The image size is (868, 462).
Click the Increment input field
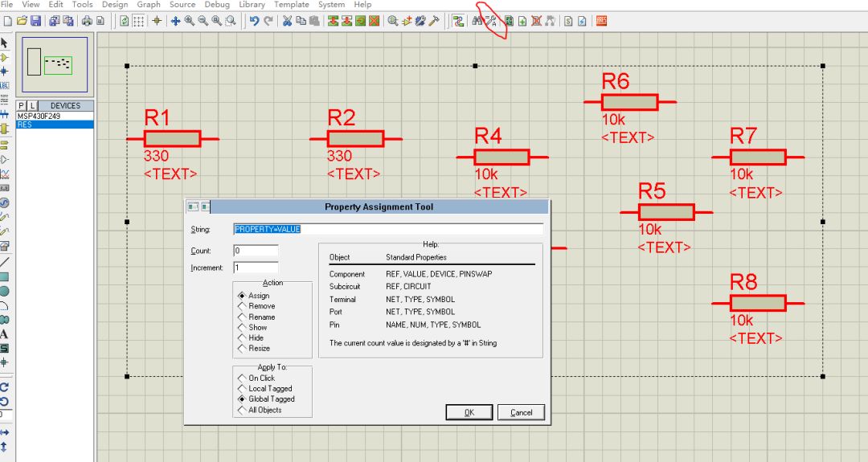click(x=256, y=268)
